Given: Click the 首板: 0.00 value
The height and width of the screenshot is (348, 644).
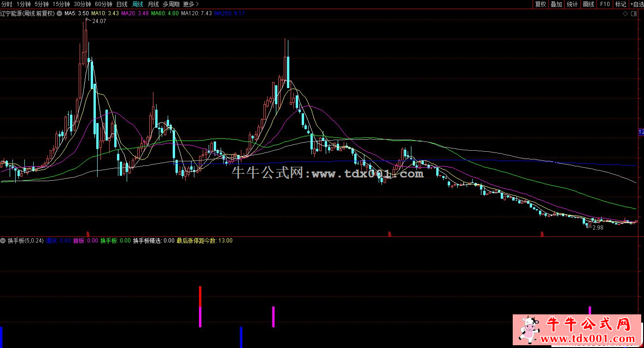Looking at the screenshot, I should point(86,241).
